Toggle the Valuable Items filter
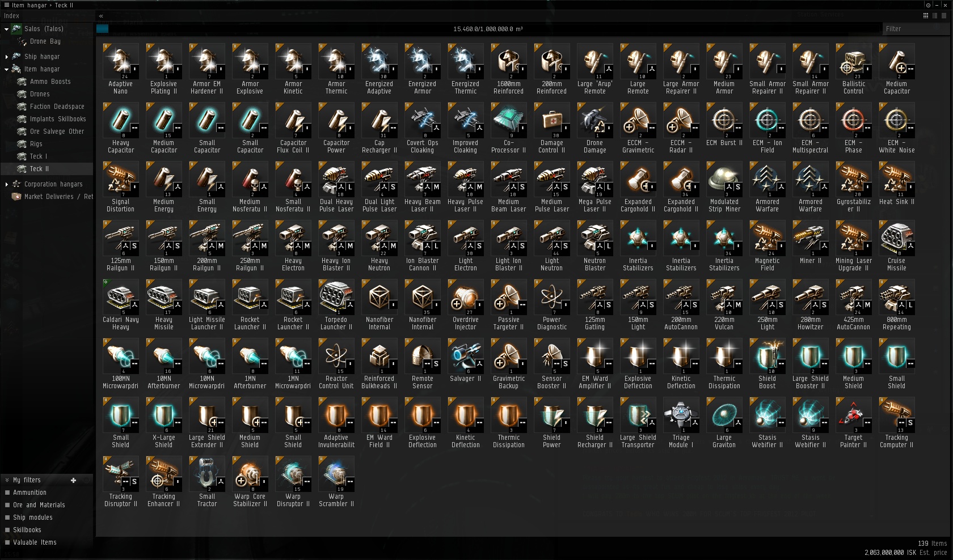This screenshot has height=560, width=953. click(x=7, y=542)
